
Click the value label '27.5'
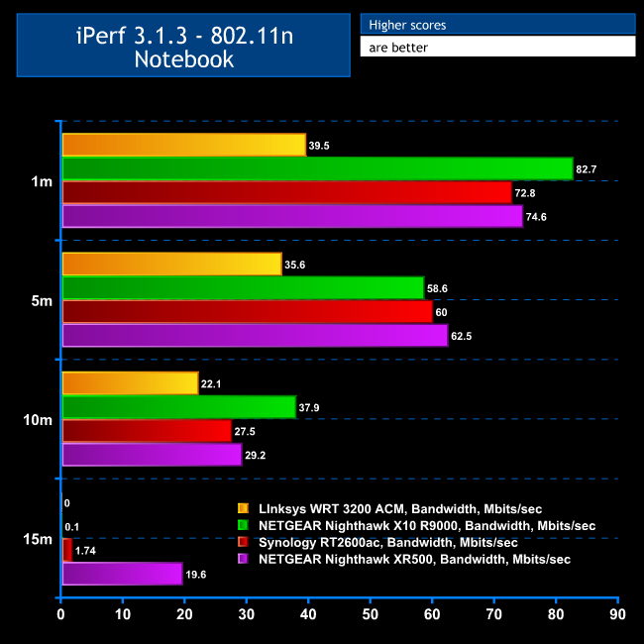(245, 431)
